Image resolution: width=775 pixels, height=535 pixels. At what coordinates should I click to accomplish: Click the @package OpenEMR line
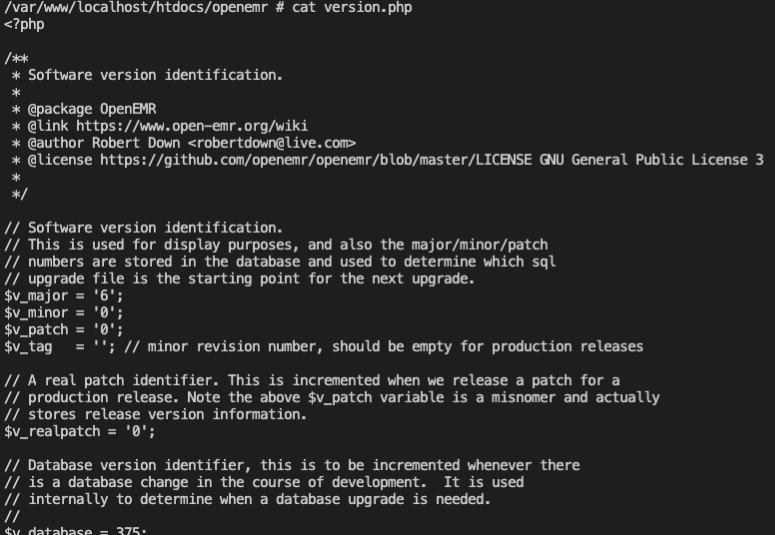pos(92,109)
